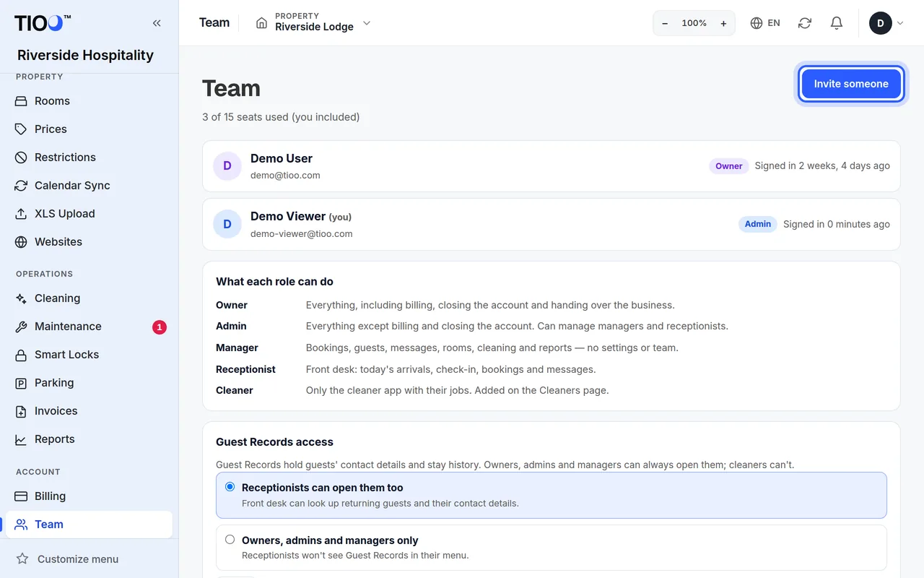Open Websites via the globe icon
924x578 pixels.
(21, 242)
